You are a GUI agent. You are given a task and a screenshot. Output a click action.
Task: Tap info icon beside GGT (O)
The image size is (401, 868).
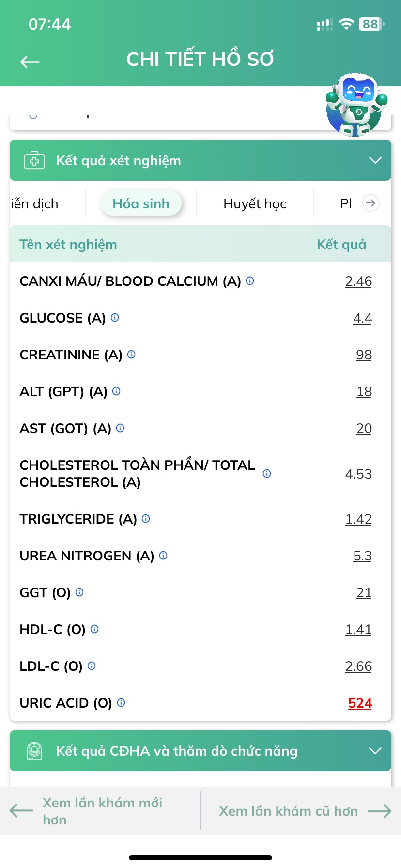(79, 592)
